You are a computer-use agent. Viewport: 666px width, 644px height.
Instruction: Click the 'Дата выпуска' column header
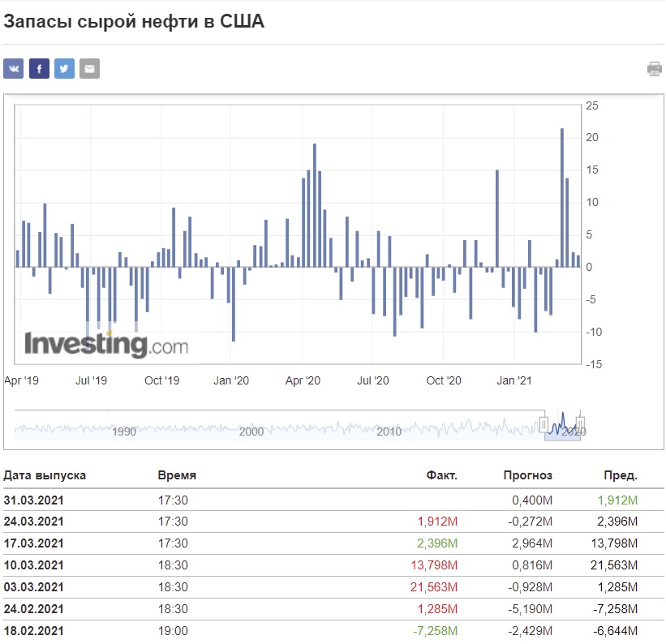(45, 475)
